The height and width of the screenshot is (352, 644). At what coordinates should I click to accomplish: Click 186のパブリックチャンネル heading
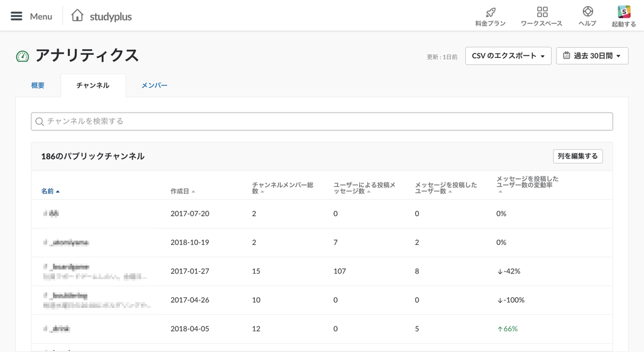[x=93, y=156]
